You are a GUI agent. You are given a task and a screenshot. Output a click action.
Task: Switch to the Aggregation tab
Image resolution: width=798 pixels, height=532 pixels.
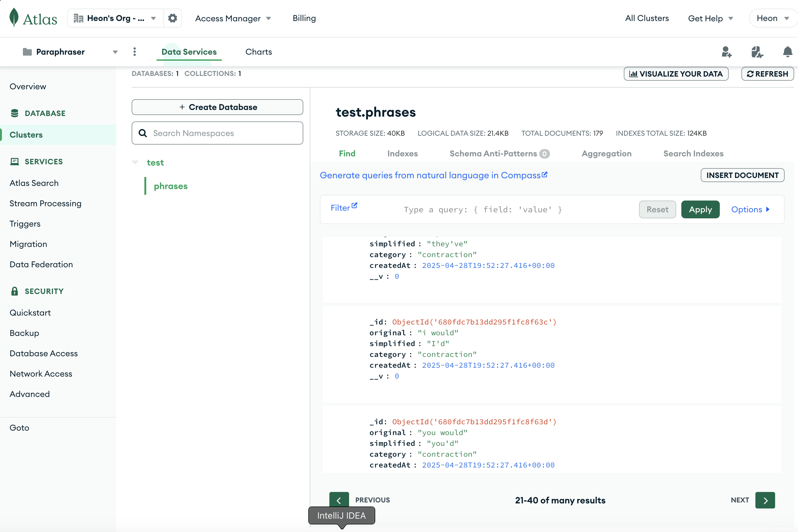606,154
